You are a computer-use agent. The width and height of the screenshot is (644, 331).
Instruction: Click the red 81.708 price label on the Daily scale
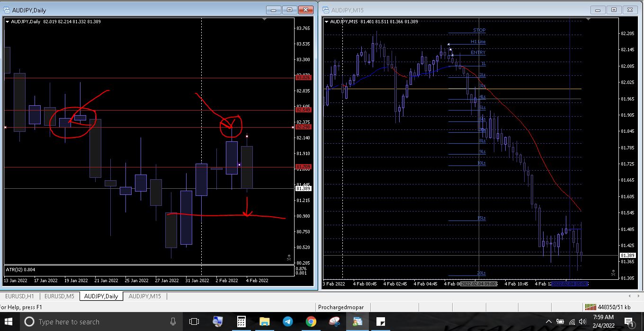[303, 167]
